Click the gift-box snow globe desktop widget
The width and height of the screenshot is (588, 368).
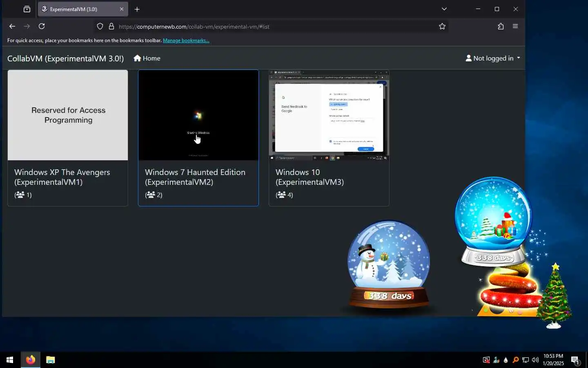[493, 222]
